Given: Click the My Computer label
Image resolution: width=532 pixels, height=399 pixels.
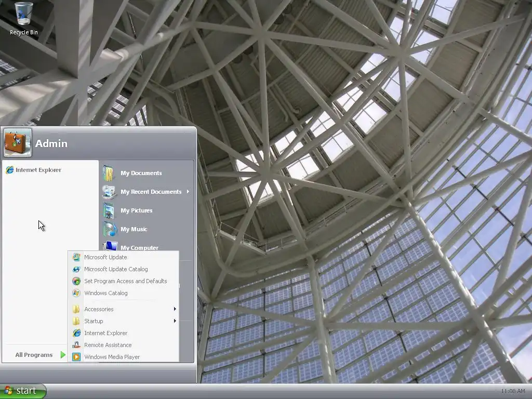Looking at the screenshot, I should (139, 248).
